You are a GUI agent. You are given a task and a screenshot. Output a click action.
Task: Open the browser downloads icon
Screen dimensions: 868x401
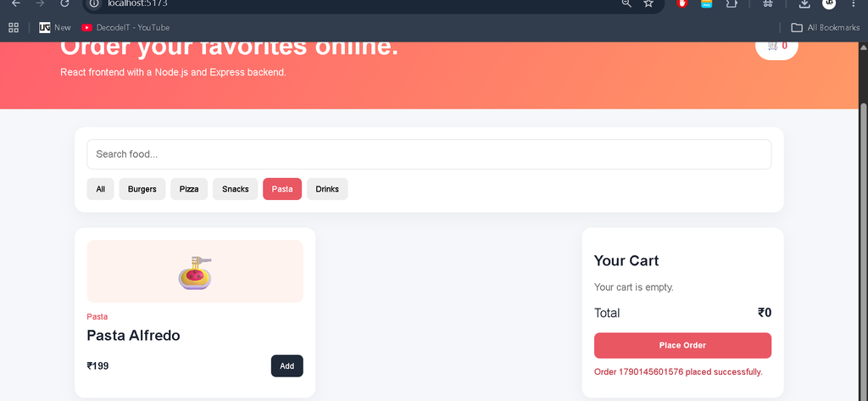[804, 4]
